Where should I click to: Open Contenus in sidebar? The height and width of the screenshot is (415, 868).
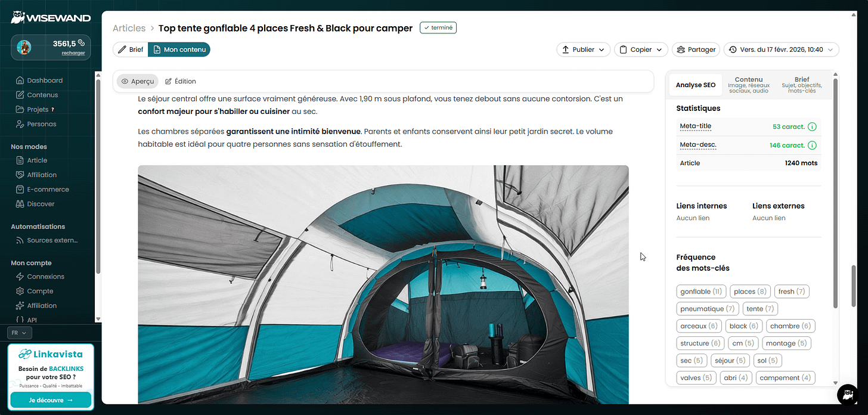click(42, 95)
